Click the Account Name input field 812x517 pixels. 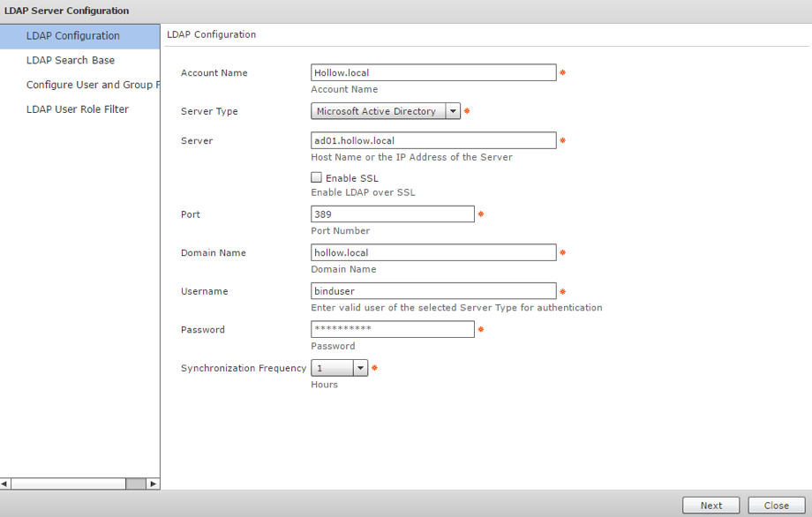(433, 73)
